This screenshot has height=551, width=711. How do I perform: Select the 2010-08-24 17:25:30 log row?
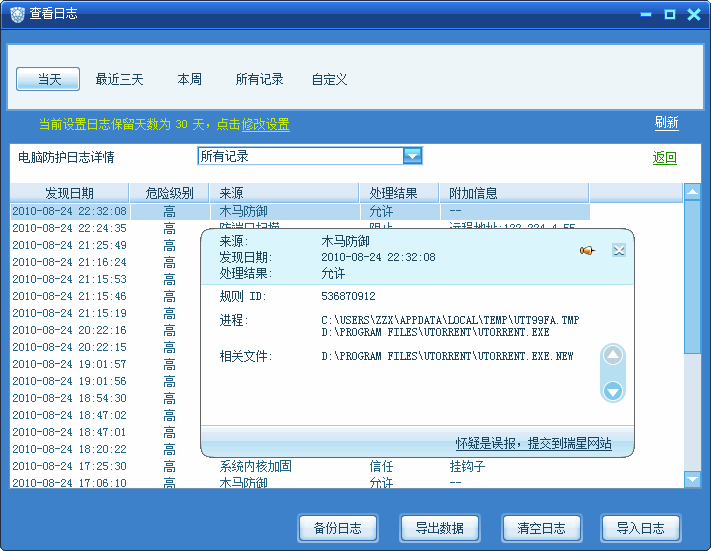pyautogui.click(x=300, y=466)
